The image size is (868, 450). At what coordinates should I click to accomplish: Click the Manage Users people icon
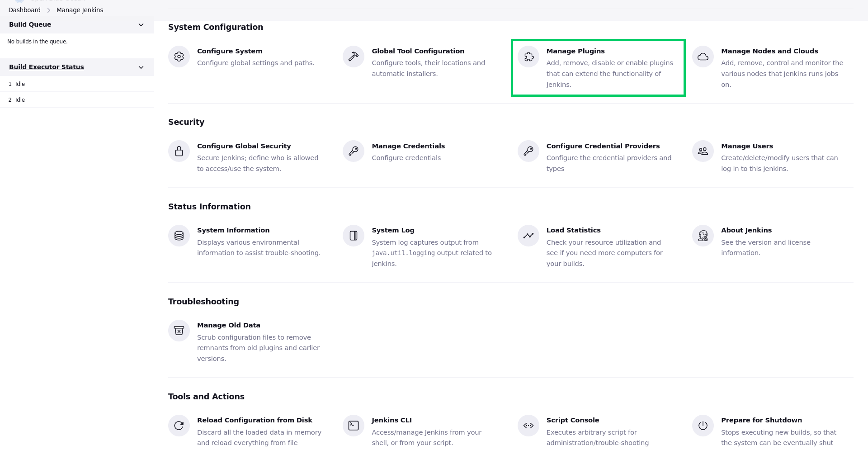(x=703, y=151)
